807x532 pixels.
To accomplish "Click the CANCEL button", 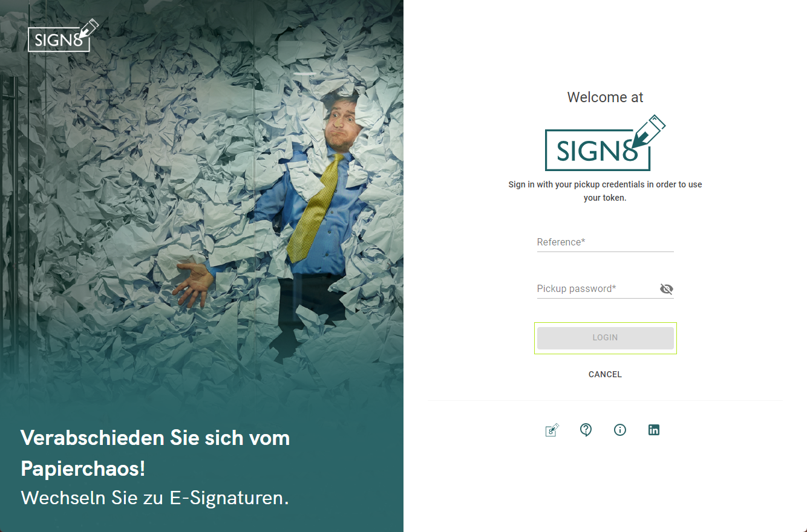I will click(605, 374).
